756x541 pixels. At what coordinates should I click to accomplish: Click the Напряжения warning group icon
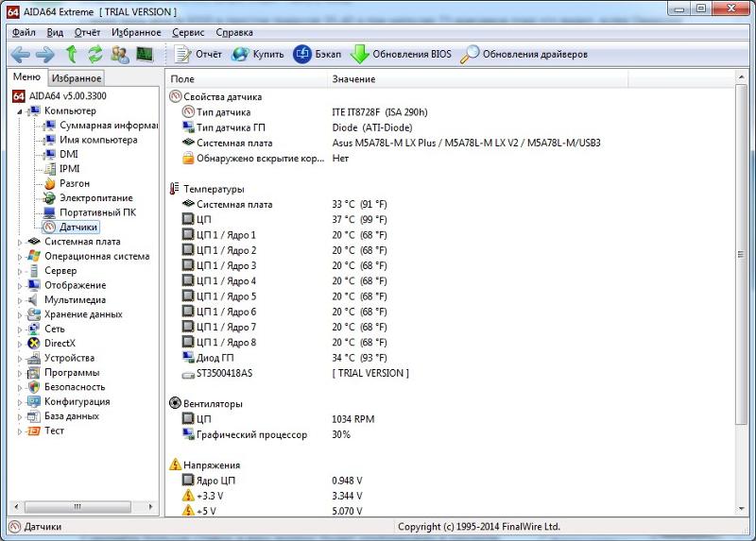[x=175, y=465]
